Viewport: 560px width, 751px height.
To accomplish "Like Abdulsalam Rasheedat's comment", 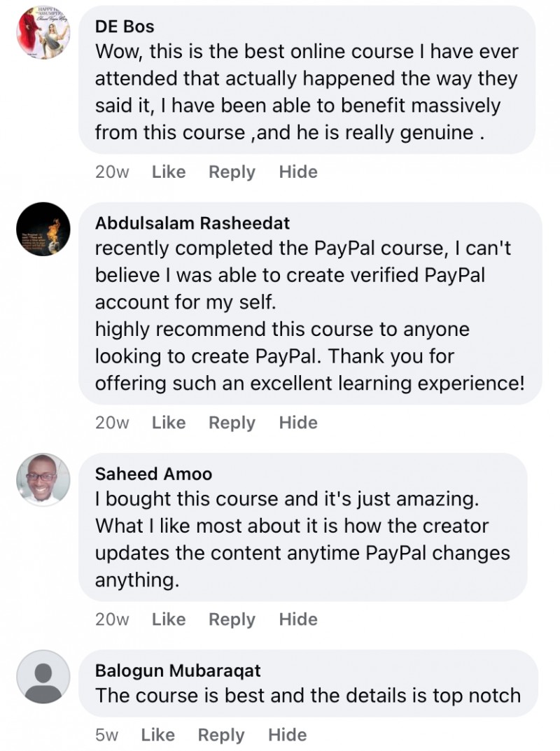I will click(x=169, y=423).
